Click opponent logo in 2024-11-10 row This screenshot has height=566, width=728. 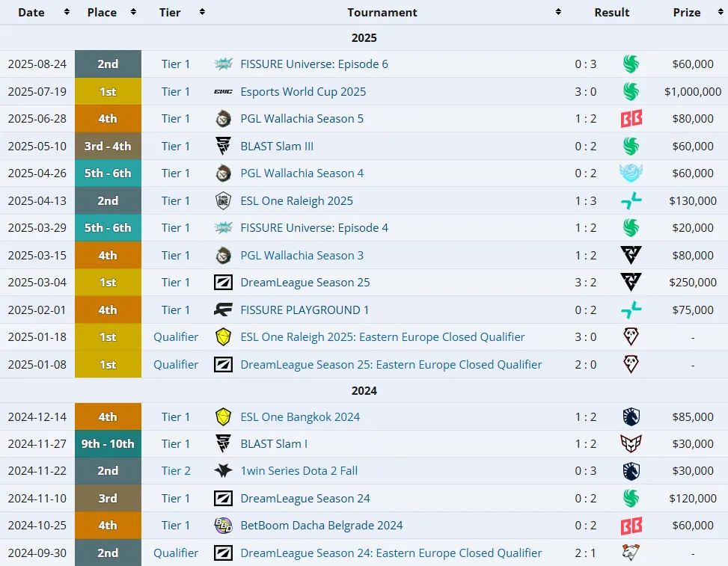pos(631,498)
